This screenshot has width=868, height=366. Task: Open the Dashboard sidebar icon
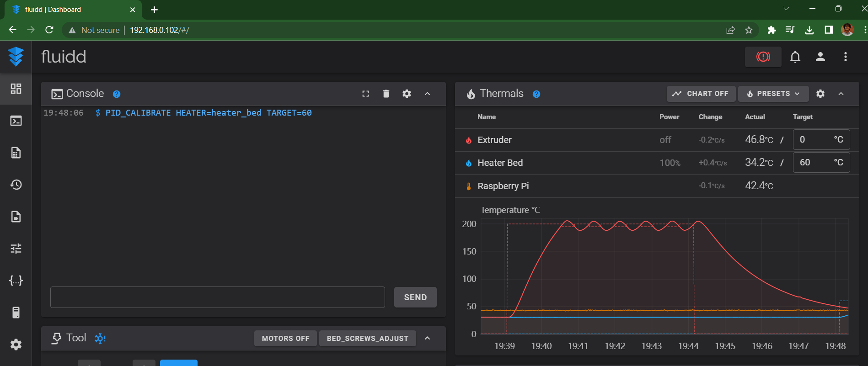click(x=16, y=89)
